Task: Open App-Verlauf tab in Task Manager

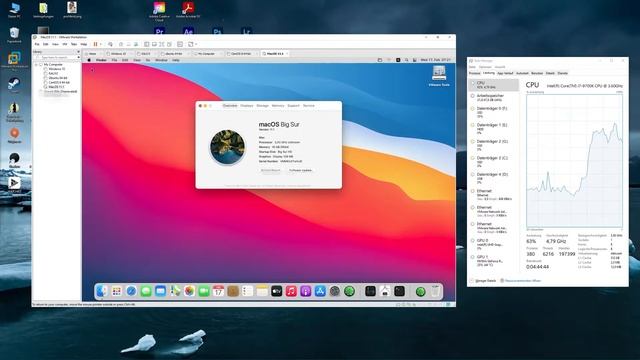Action: (505, 73)
